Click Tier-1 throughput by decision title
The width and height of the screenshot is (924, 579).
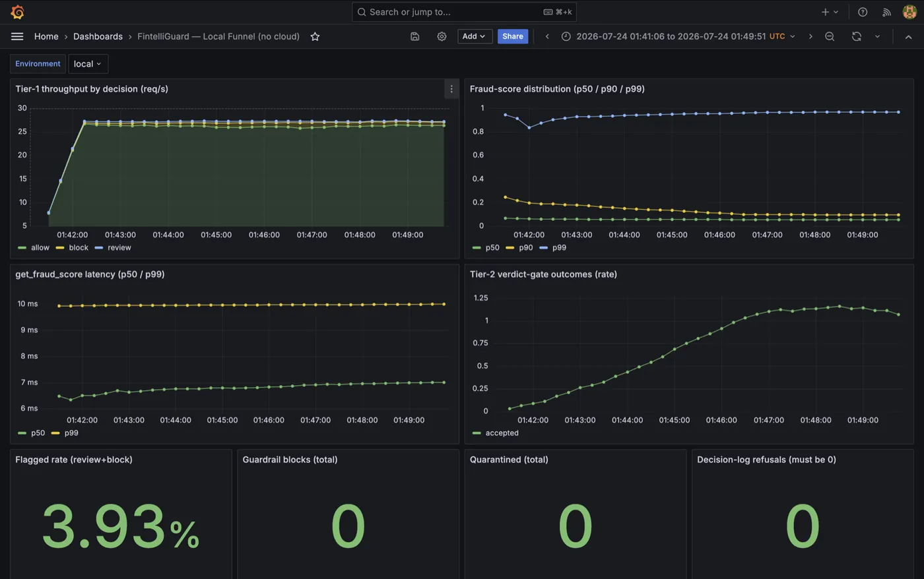tap(92, 89)
